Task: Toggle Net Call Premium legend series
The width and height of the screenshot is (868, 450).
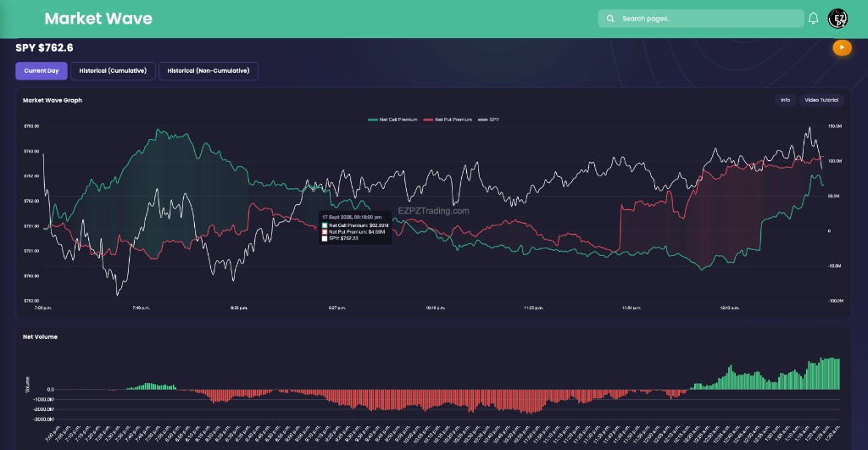Action: pos(392,119)
